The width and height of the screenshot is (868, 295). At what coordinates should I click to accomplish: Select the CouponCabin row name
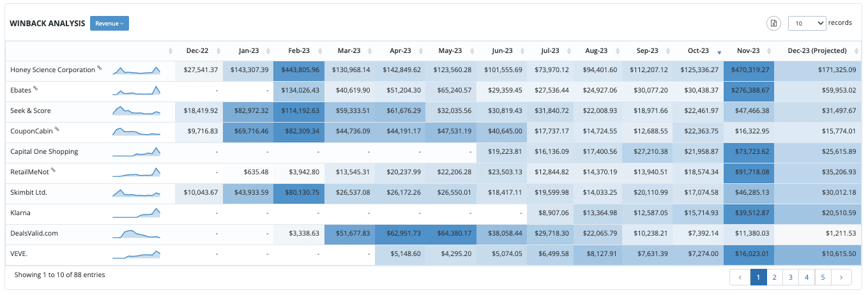[32, 131]
